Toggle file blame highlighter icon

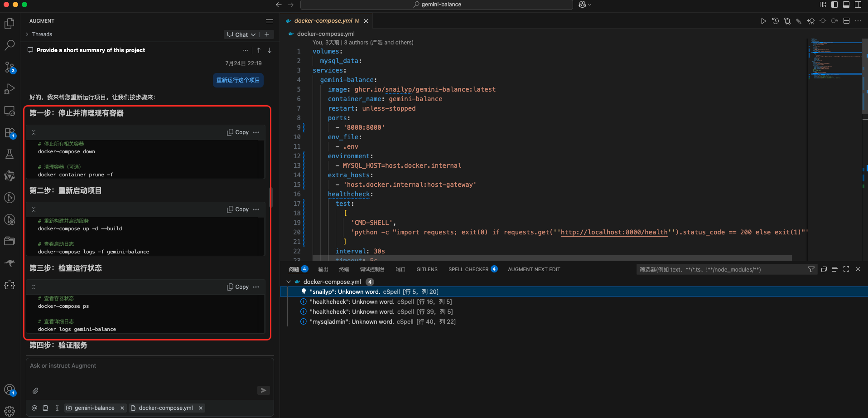[799, 21]
